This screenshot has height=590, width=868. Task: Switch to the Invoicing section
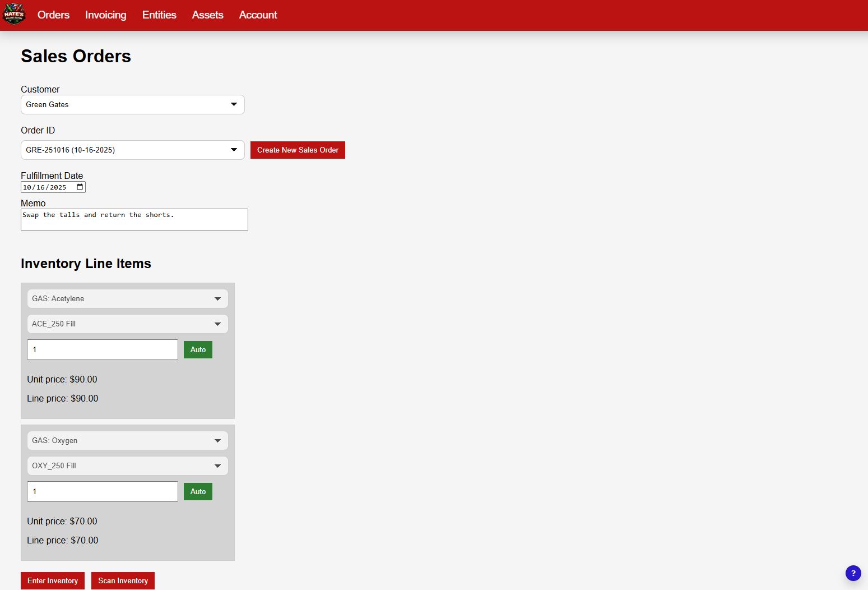pos(105,15)
